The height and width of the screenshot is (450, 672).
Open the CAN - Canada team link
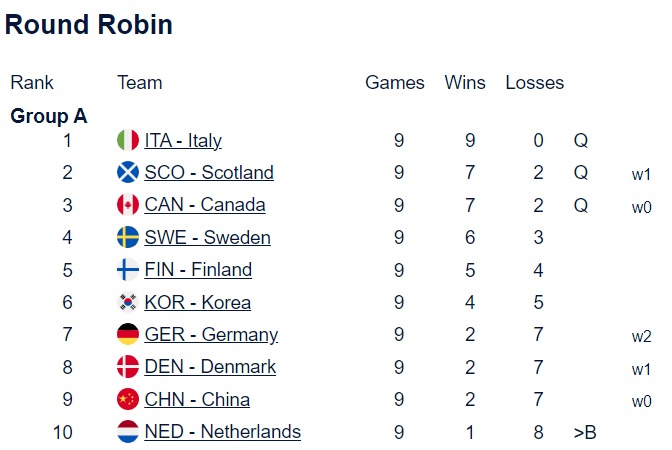[205, 205]
